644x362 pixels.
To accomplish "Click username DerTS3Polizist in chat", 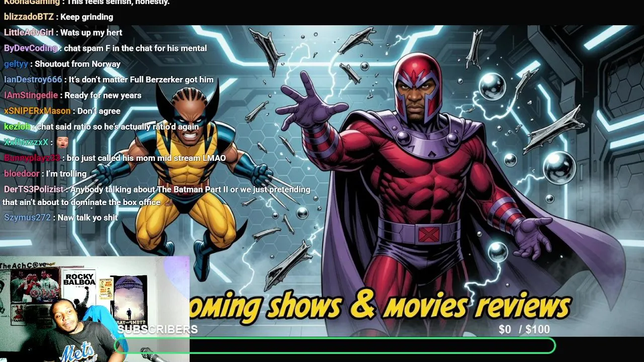I will pyautogui.click(x=34, y=189).
